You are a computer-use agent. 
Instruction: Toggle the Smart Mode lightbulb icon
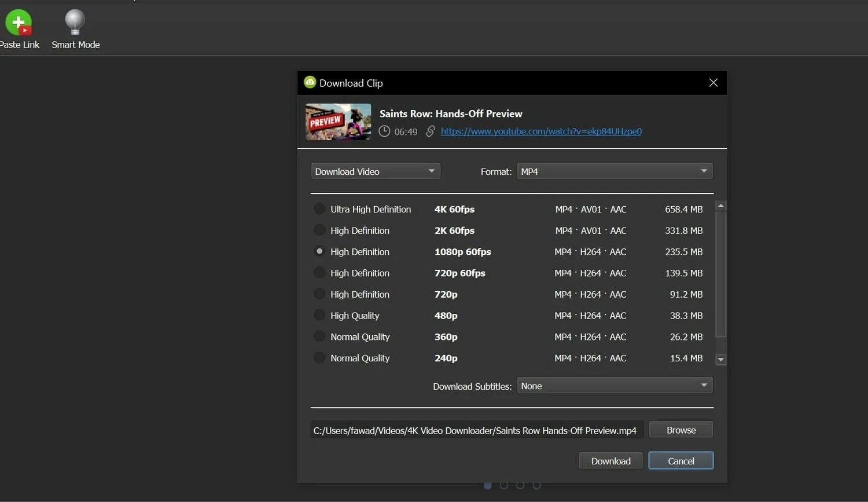(75, 23)
